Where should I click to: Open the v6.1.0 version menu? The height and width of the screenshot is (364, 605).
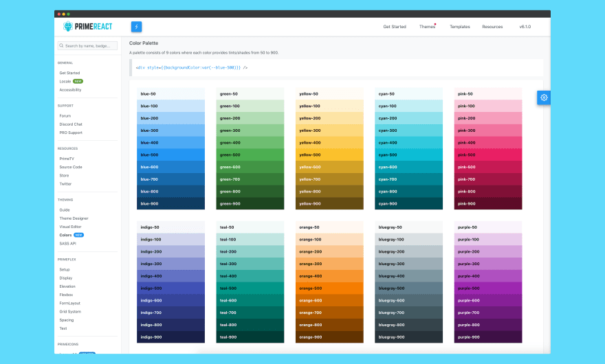coord(525,27)
